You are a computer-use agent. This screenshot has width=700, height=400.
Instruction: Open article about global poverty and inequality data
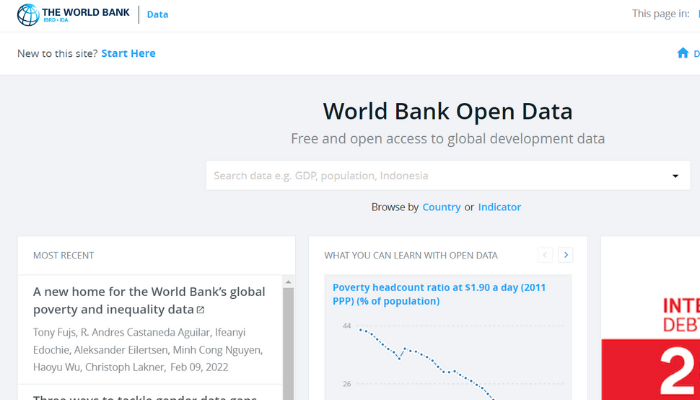[149, 300]
